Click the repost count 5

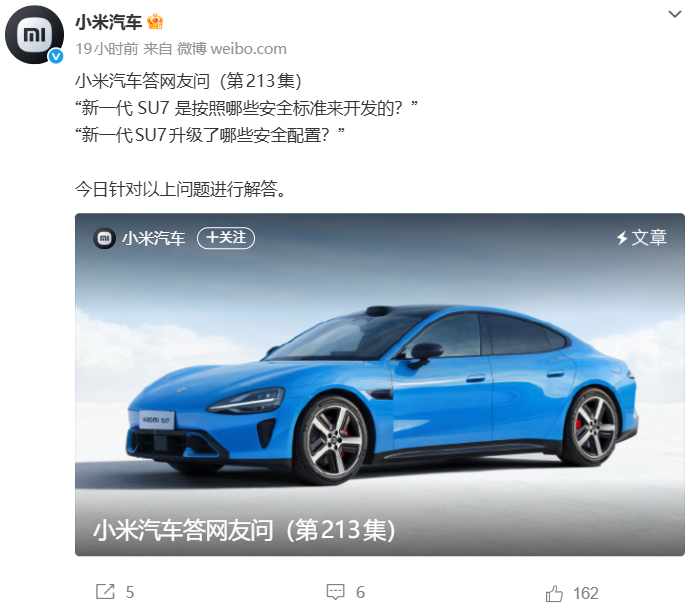(130, 592)
